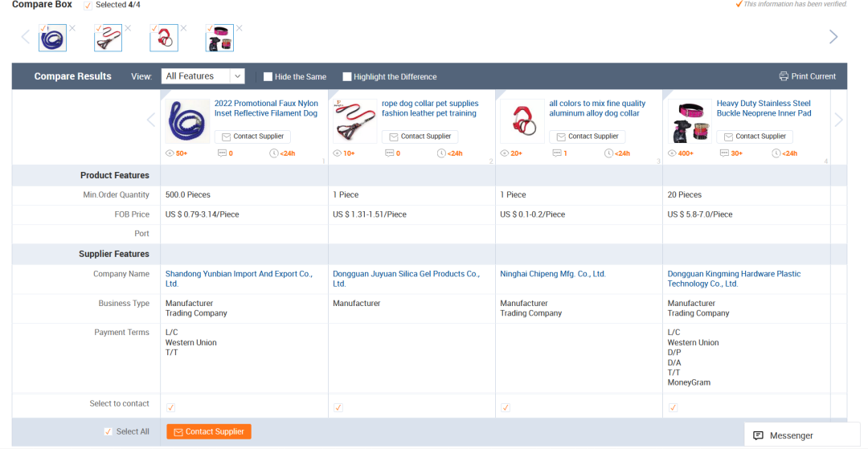Open Dongguan Kingming Hardware Plastic company
868x449 pixels.
[734, 279]
